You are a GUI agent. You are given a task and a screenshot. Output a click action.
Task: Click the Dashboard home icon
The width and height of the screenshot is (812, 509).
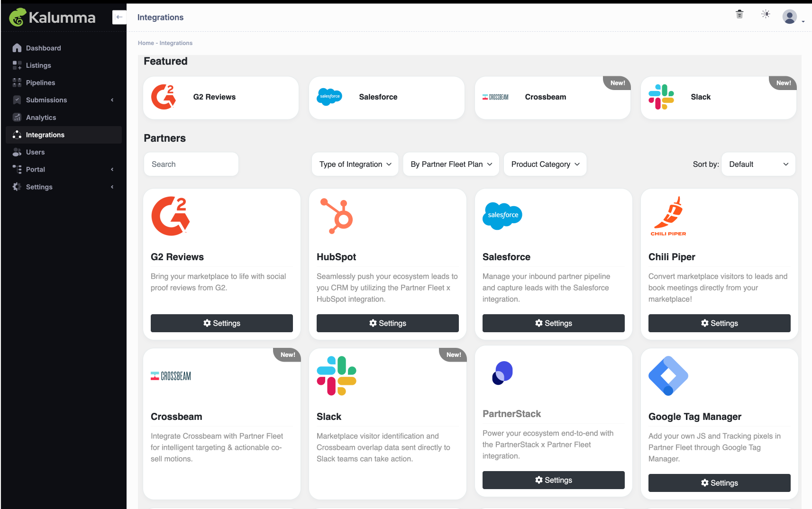17,48
